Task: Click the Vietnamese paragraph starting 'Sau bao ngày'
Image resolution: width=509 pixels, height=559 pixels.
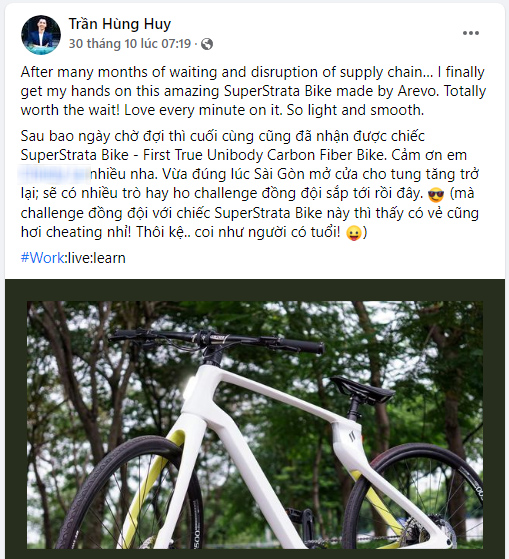Action: pyautogui.click(x=250, y=184)
